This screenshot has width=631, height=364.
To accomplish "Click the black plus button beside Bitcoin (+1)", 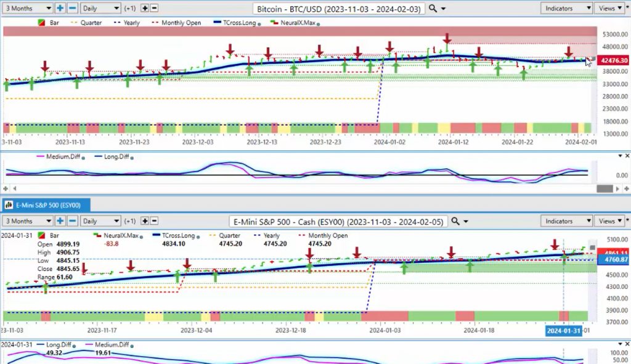I will coord(144,8).
